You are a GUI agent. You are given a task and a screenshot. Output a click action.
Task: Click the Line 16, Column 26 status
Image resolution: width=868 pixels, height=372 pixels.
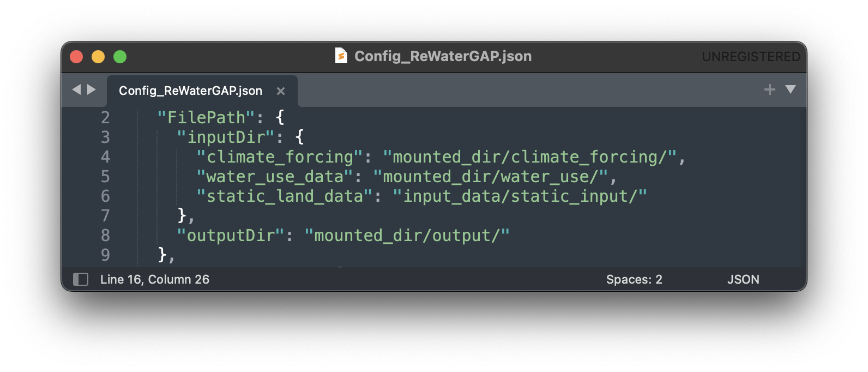155,279
